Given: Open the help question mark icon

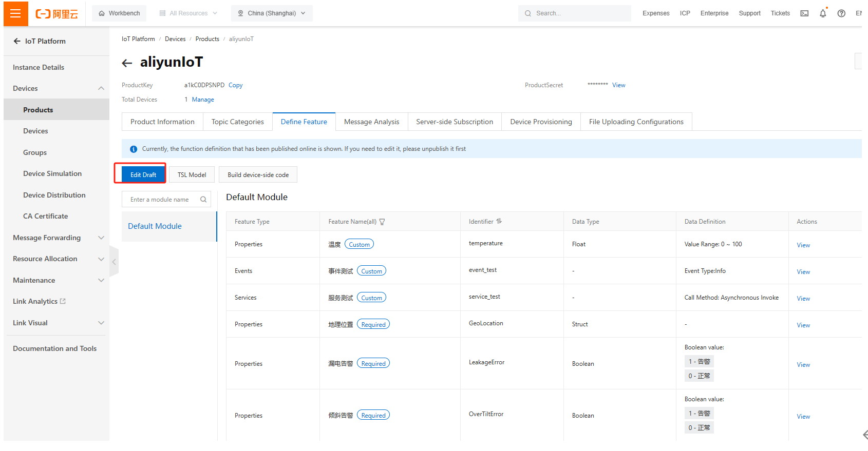Looking at the screenshot, I should (x=841, y=13).
